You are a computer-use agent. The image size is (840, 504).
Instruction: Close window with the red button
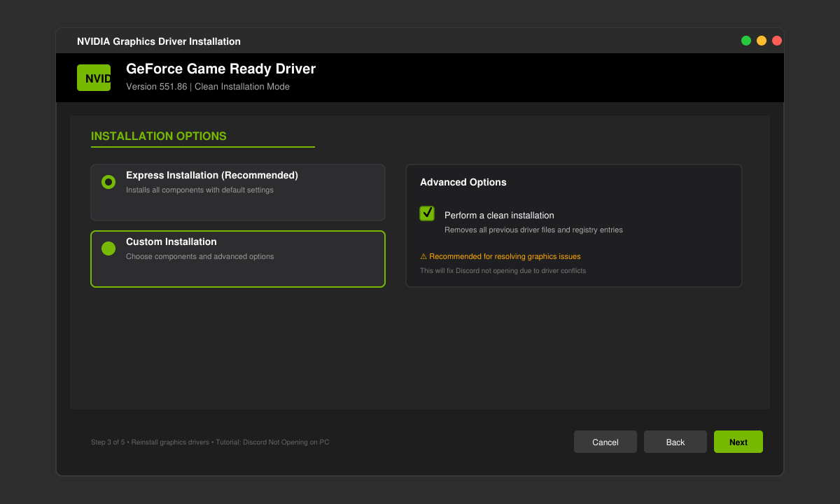[777, 41]
